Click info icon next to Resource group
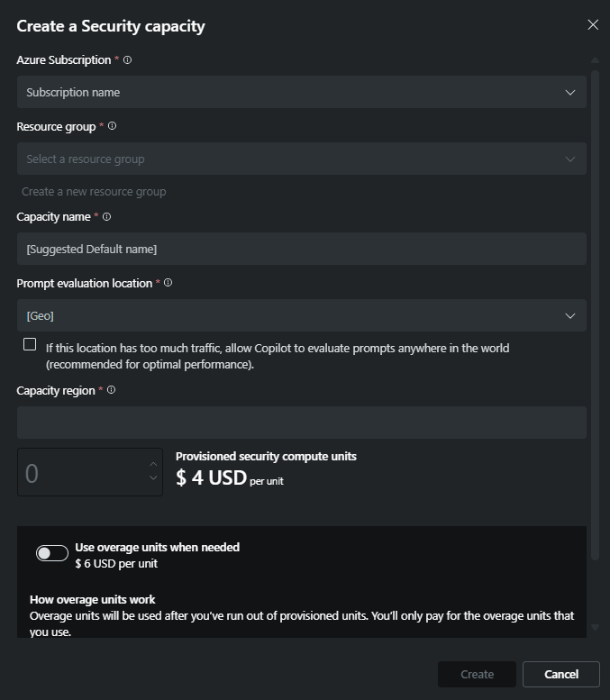610x700 pixels. coord(112,126)
